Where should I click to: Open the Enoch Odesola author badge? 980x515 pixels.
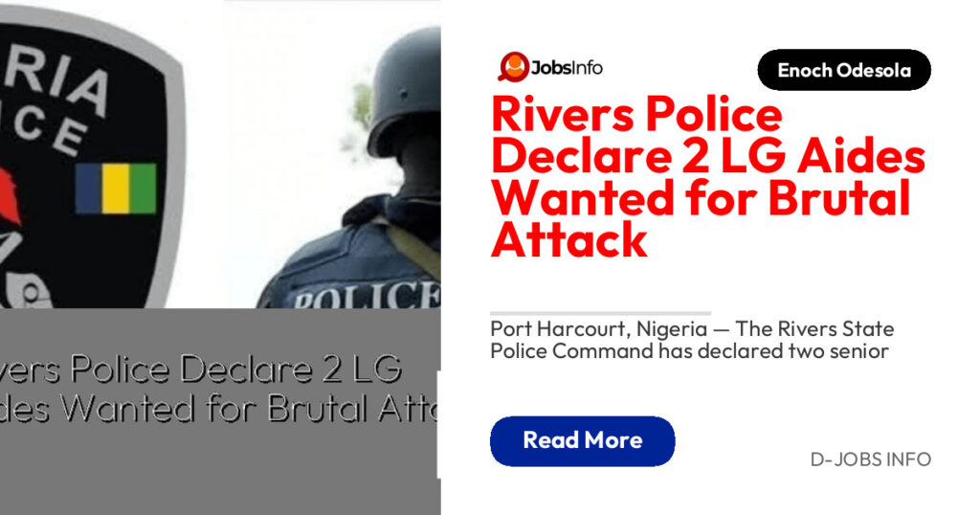coord(844,70)
